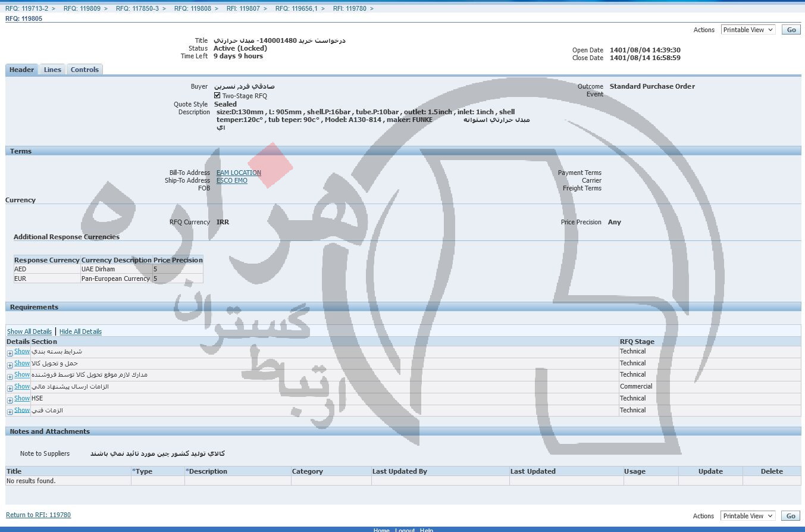Expand the plus icon for حمل و تحويل كالا row
The width and height of the screenshot is (805, 532).
point(10,365)
